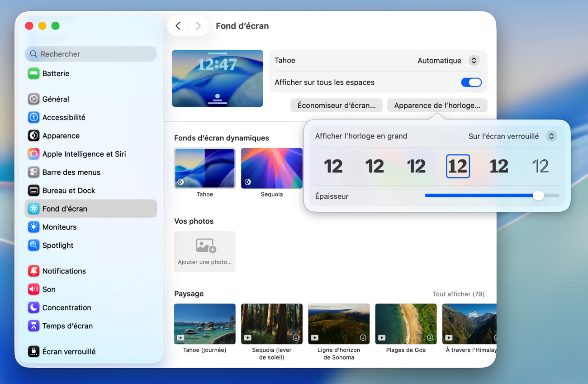Click Tout afficher (79) link
The image size is (588, 384).
point(458,294)
